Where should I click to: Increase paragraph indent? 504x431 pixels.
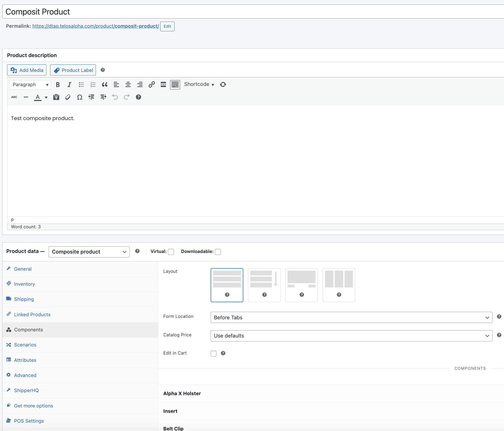pyautogui.click(x=103, y=97)
